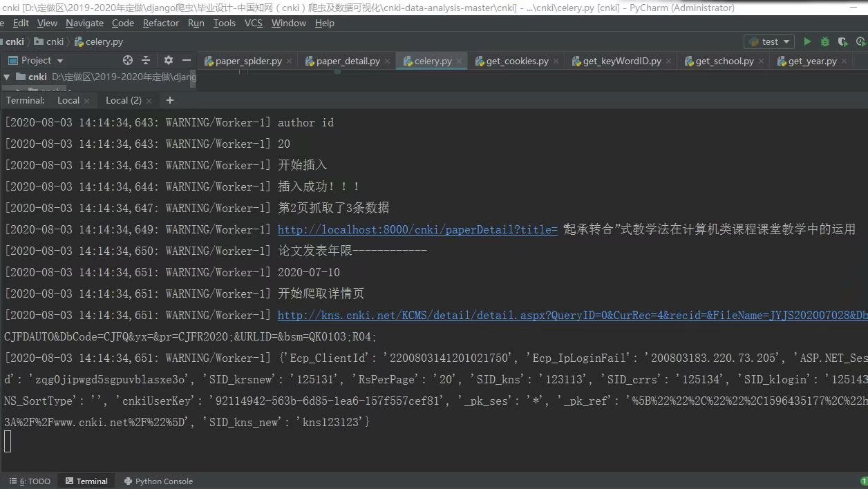Open Project panel settings gear
The height and width of the screenshot is (489, 868).
point(168,60)
